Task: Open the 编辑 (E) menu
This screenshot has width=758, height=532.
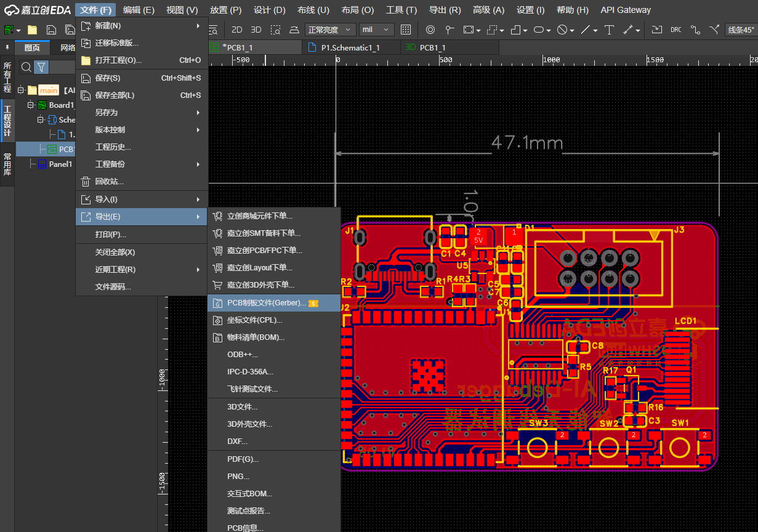Action: click(x=139, y=10)
